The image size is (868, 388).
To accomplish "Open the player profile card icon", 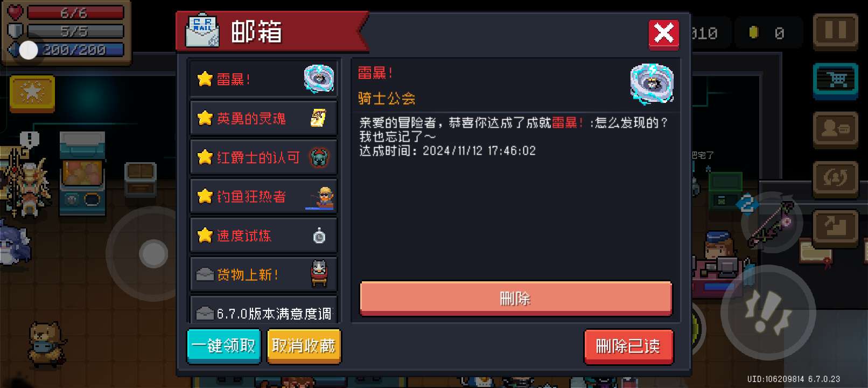I will pyautogui.click(x=835, y=129).
